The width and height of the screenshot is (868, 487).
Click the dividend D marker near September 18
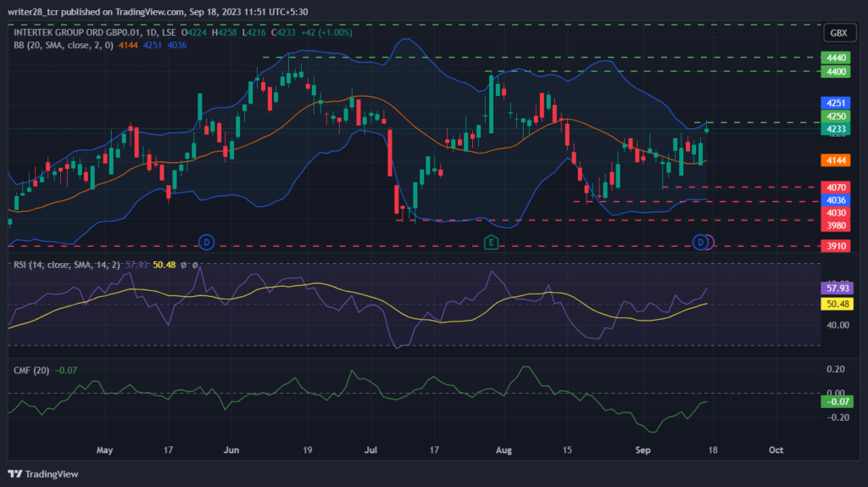click(x=701, y=242)
